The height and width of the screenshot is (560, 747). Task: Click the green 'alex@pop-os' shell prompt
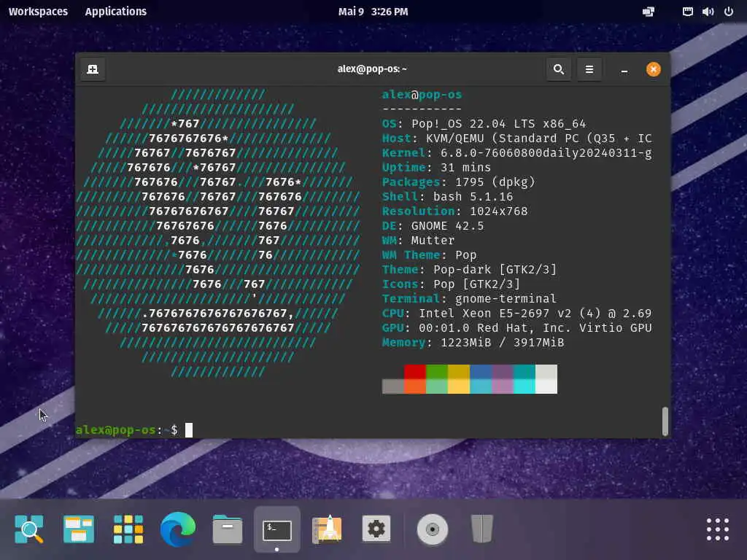[116, 430]
